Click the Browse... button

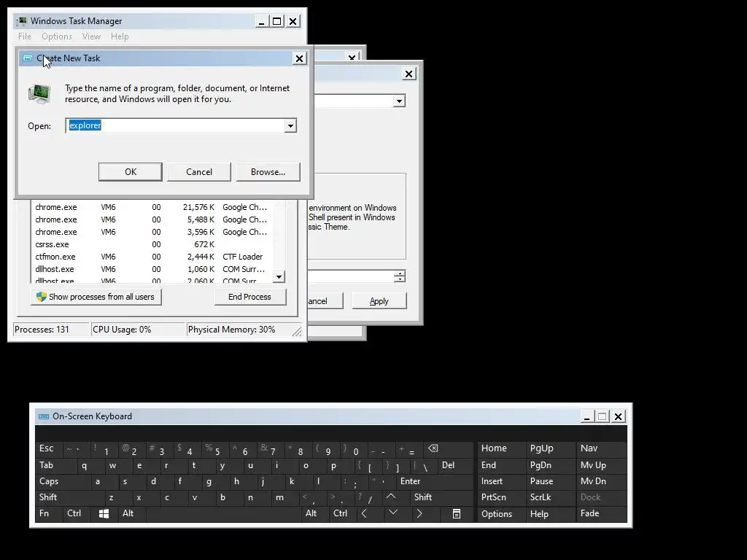(268, 172)
